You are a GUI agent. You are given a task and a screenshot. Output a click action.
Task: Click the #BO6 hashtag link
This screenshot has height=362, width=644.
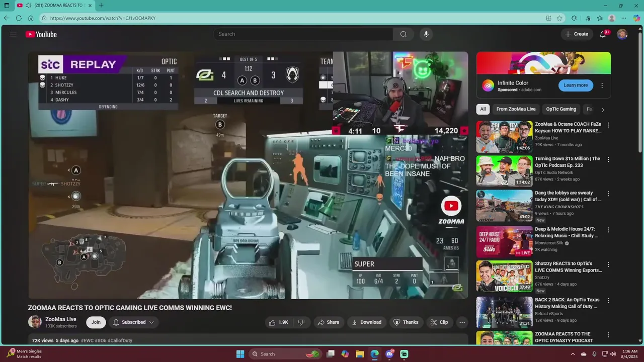[100, 341]
